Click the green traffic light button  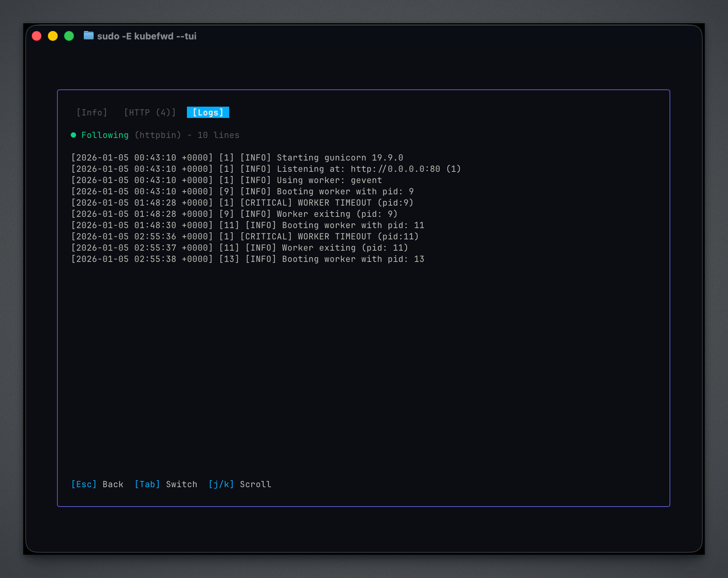pyautogui.click(x=69, y=36)
